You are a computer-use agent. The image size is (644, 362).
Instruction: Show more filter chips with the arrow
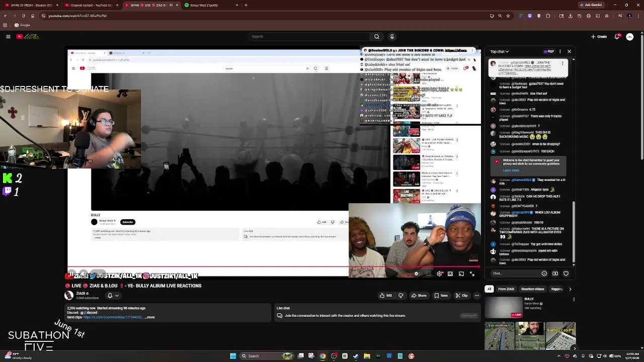tap(570, 289)
